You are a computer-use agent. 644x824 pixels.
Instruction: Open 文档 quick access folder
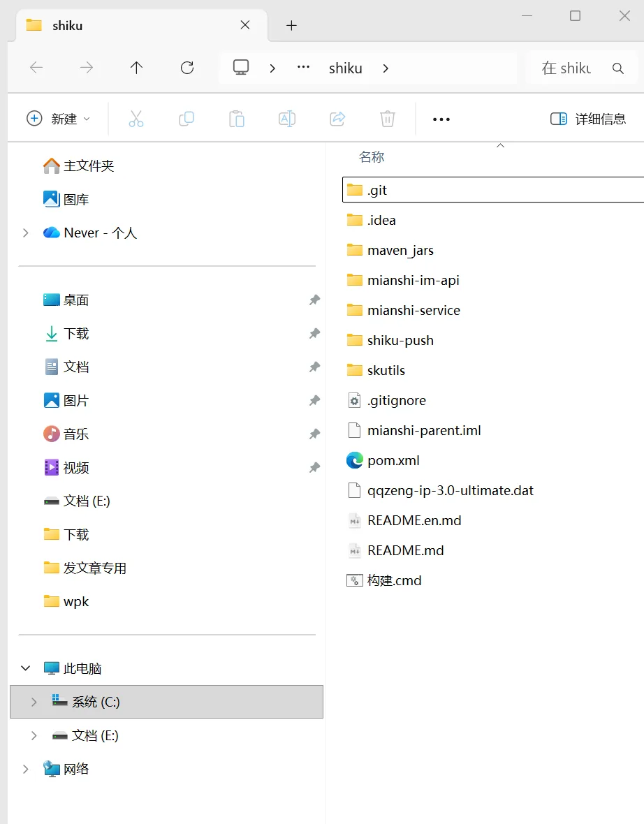pos(66,367)
